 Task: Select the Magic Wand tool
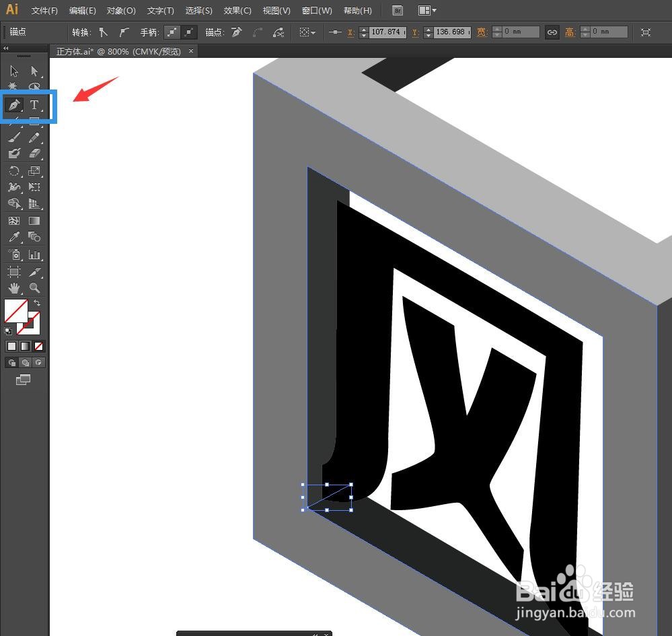tap(12, 86)
